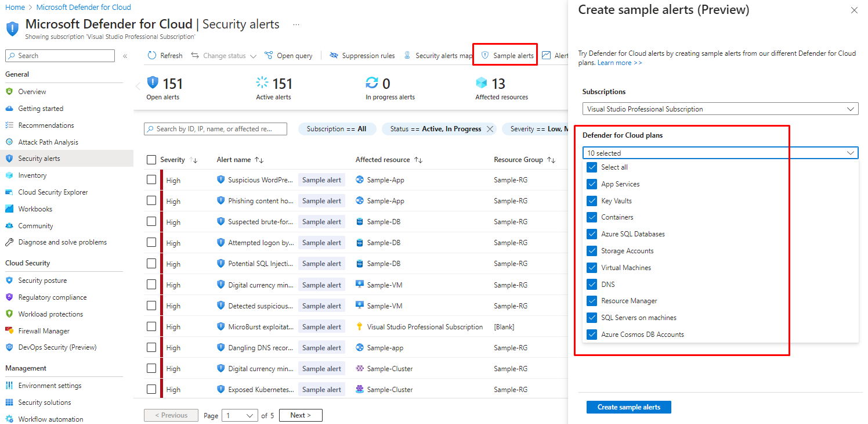
Task: Check the Suspicious WordPress alert row checkbox
Action: [x=151, y=180]
